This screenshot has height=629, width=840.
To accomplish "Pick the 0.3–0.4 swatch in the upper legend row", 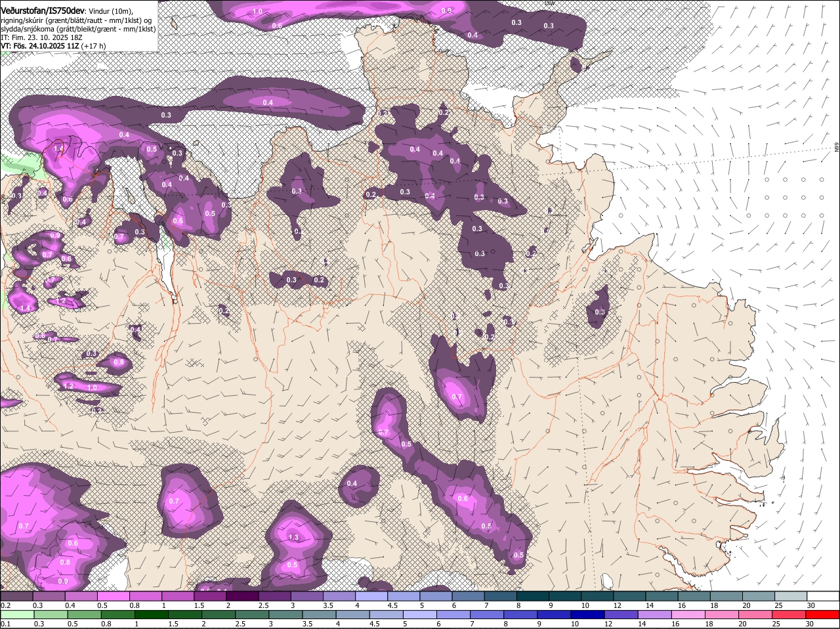I will 49,596.
